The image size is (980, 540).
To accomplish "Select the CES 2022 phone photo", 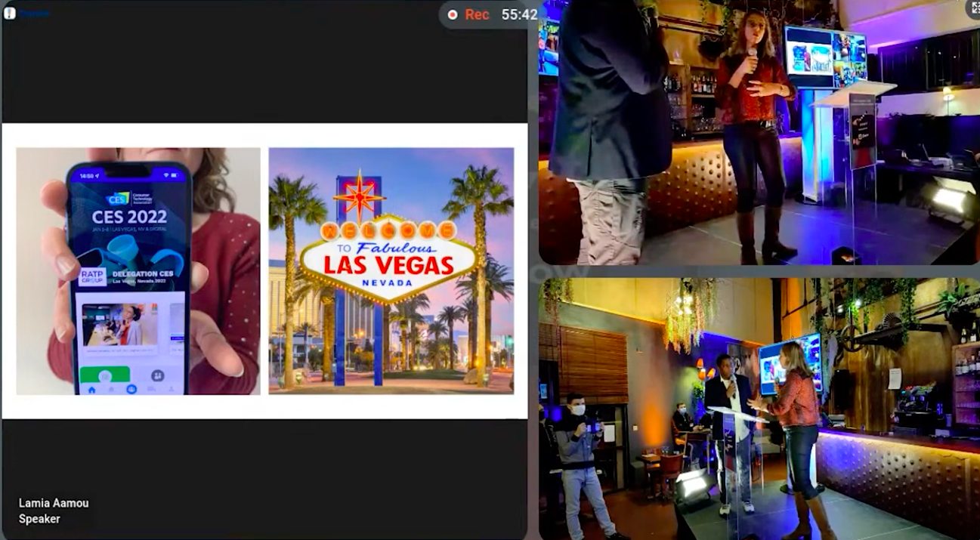I will [138, 271].
